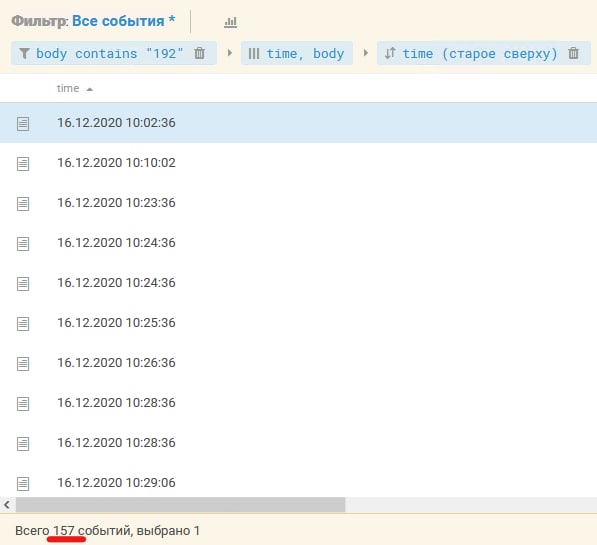
Task: Select the event 16.12.2020 10:25:36
Action: [298, 323]
